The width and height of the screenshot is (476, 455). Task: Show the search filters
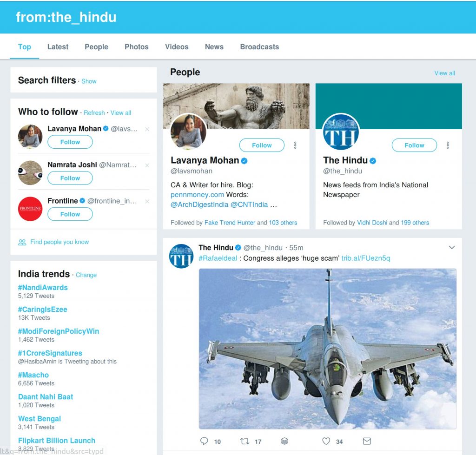[89, 81]
